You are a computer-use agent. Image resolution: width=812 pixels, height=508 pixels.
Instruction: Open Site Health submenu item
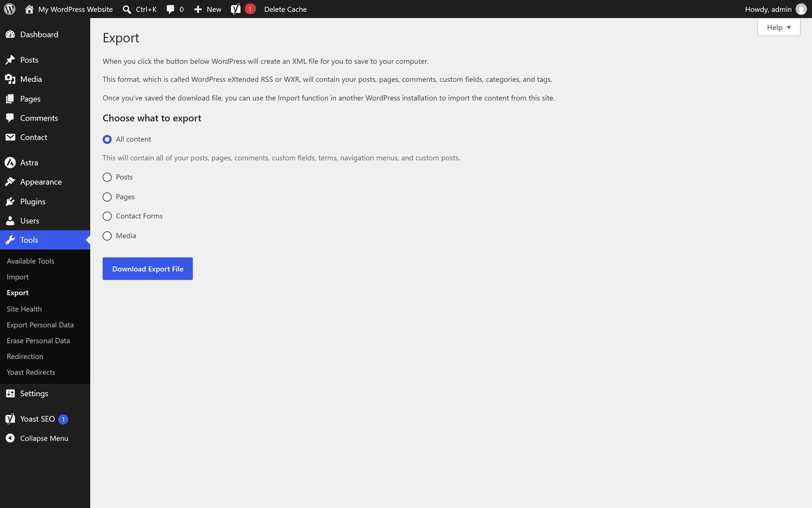[x=24, y=309]
